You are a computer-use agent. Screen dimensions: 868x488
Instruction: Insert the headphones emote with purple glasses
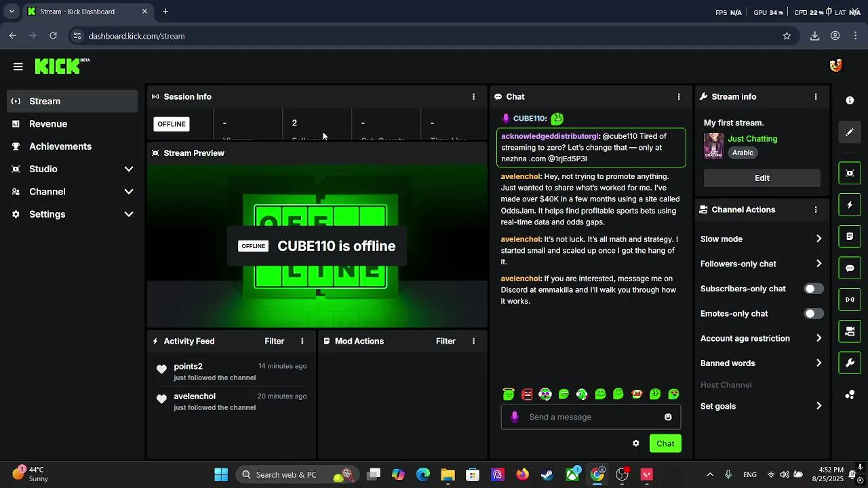tap(545, 394)
